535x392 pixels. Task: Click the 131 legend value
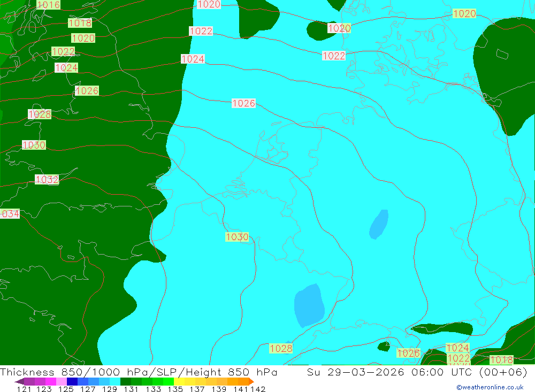point(131,389)
